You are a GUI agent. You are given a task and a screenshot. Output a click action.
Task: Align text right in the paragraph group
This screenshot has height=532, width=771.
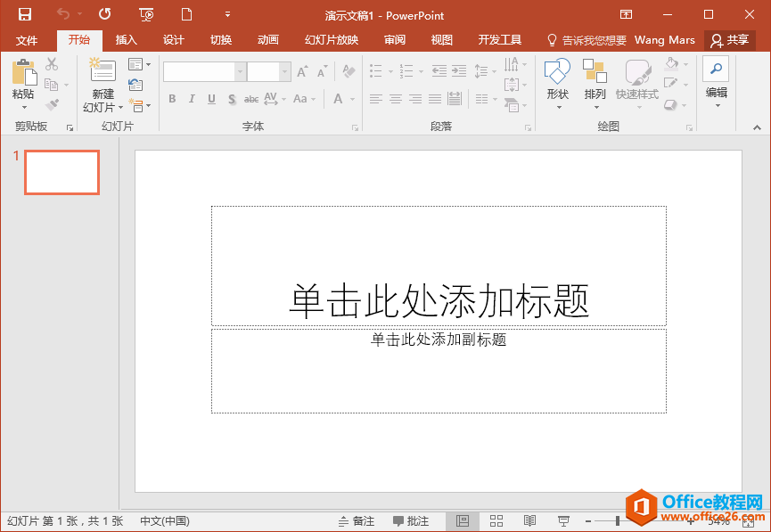[x=415, y=99]
